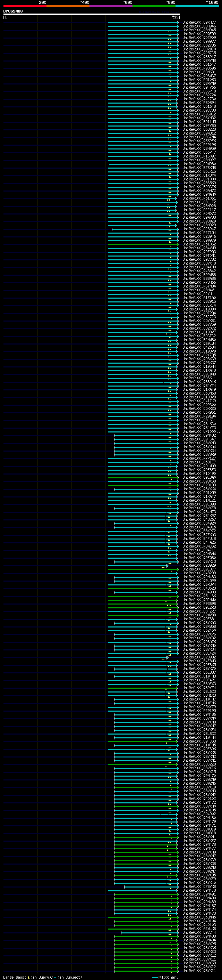222x980 pixels.
Task: Select label UniRef100_O48623
Action: [199, 588]
